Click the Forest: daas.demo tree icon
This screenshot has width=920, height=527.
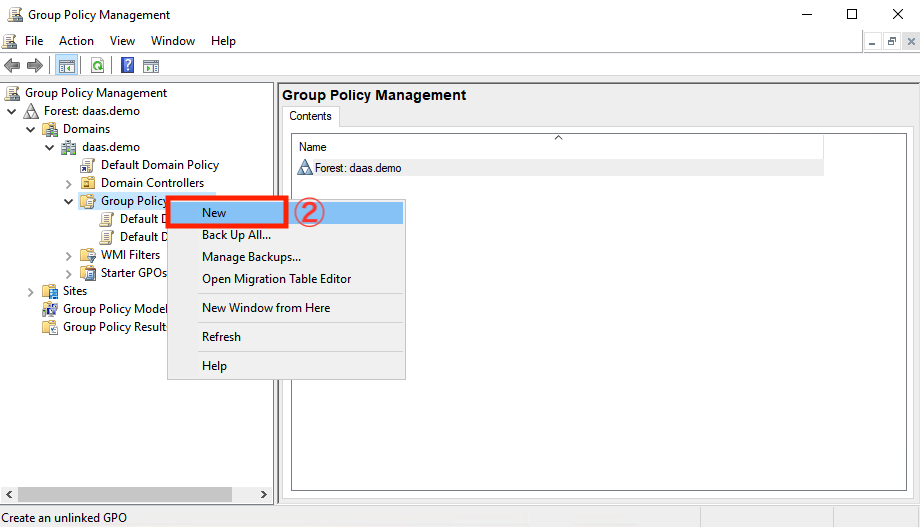pyautogui.click(x=31, y=111)
